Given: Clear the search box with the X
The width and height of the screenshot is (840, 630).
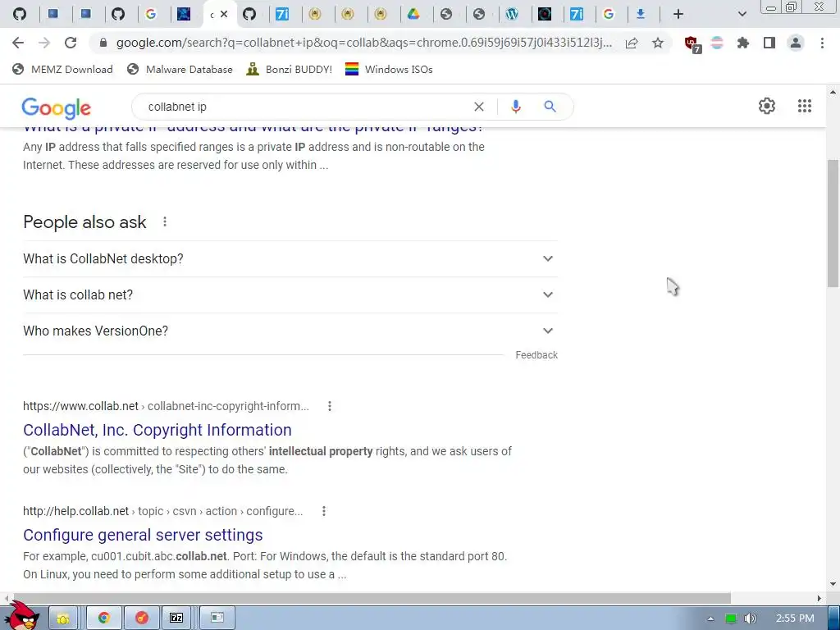Looking at the screenshot, I should 479,107.
